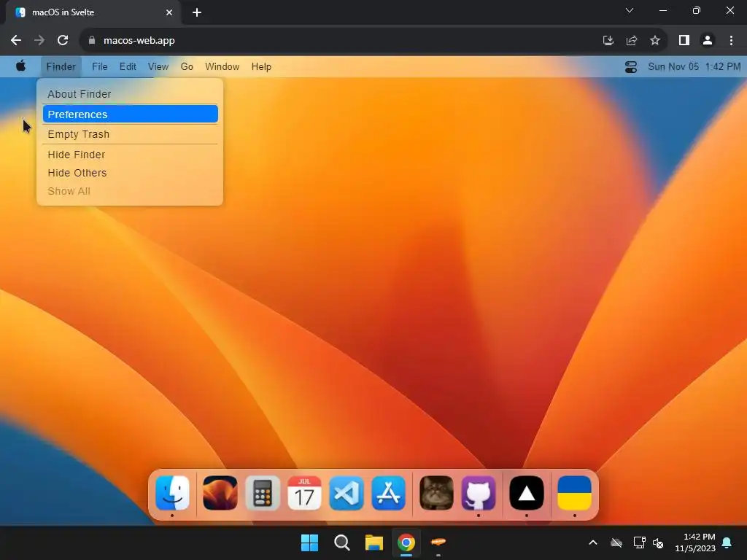Go back in Chrome browser
This screenshot has width=747, height=560.
(16, 41)
